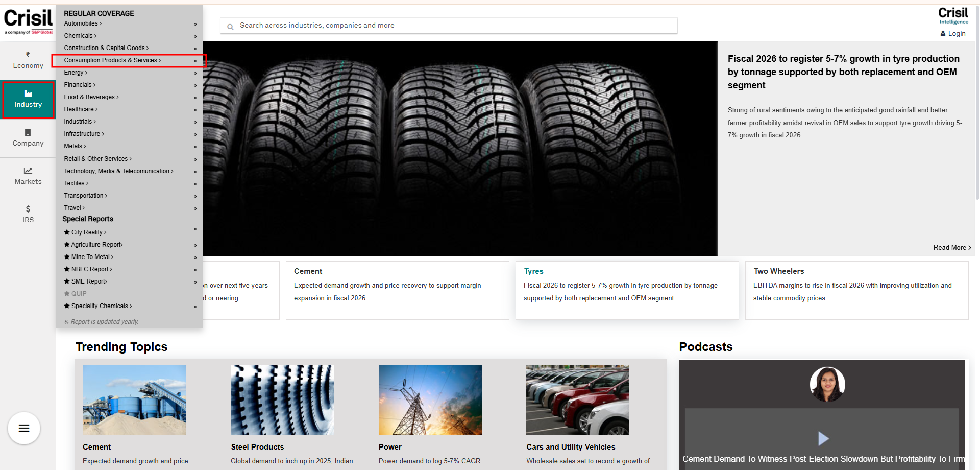
Task: Open Markets chart icon in sidebar
Action: pyautogui.click(x=28, y=171)
